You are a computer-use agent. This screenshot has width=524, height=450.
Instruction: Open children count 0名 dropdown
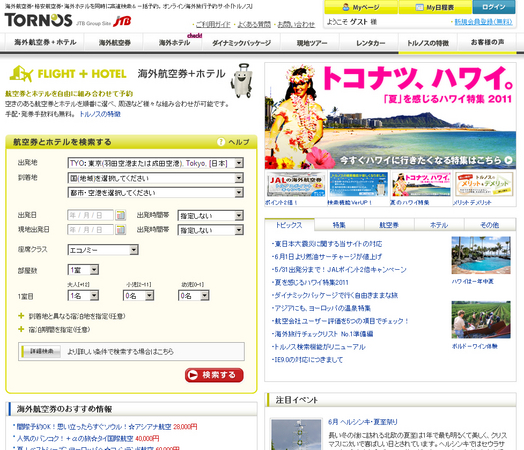(x=138, y=296)
